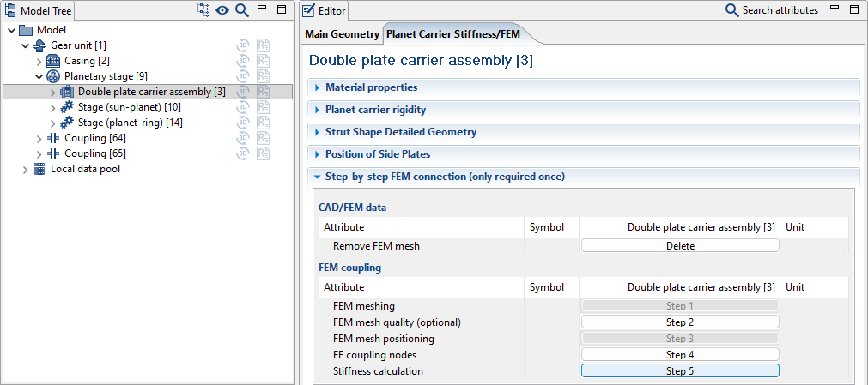Click Delete to remove FEM mesh
Viewport: 868px width, 385px height.
680,245
